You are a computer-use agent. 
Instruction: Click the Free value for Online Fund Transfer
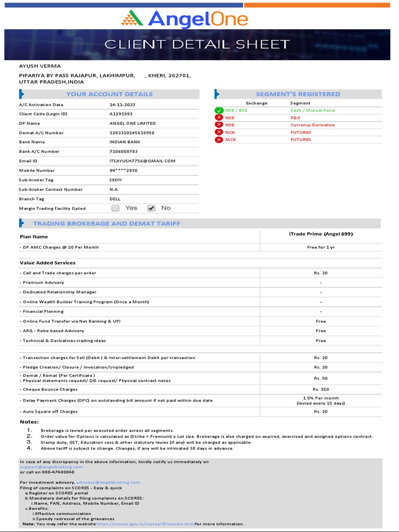321,321
